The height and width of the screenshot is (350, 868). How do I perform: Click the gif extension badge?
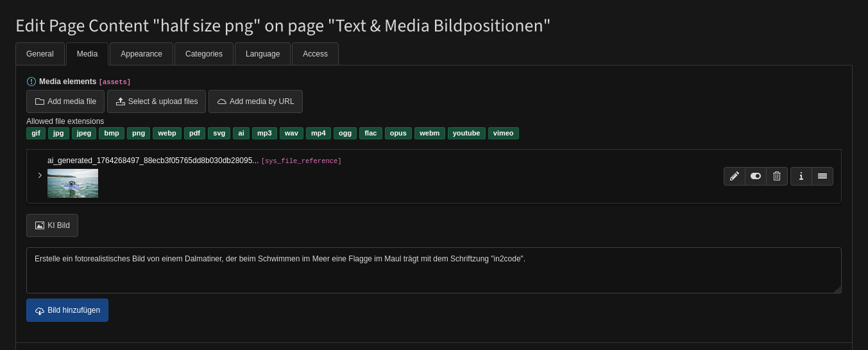click(36, 134)
